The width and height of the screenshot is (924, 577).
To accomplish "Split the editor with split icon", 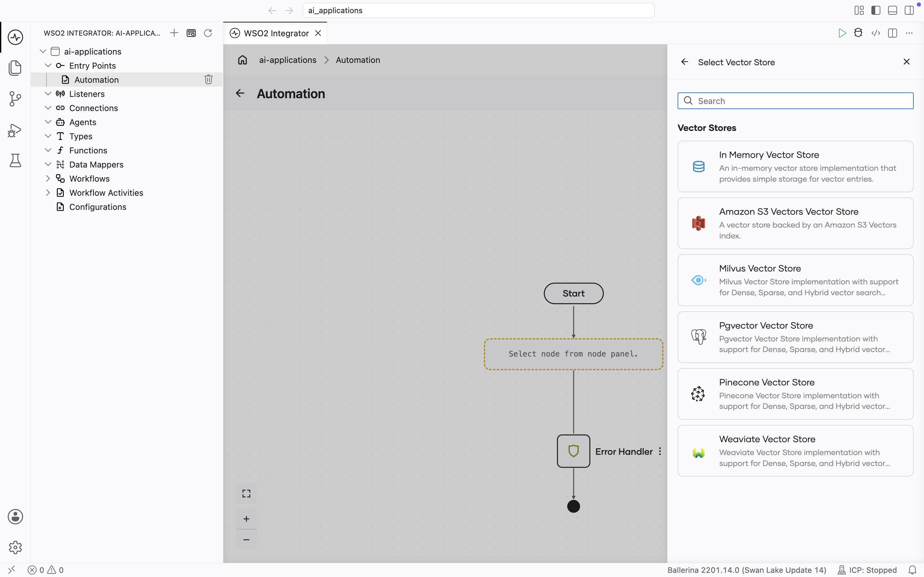I will pyautogui.click(x=893, y=33).
